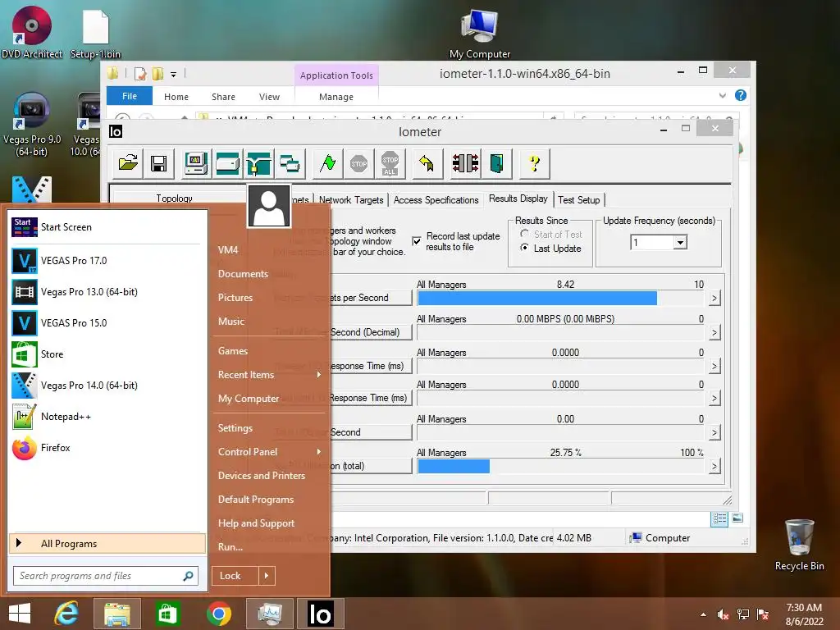Disconnect selected worker icon in toolbar
This screenshot has width=840, height=630.
[466, 163]
